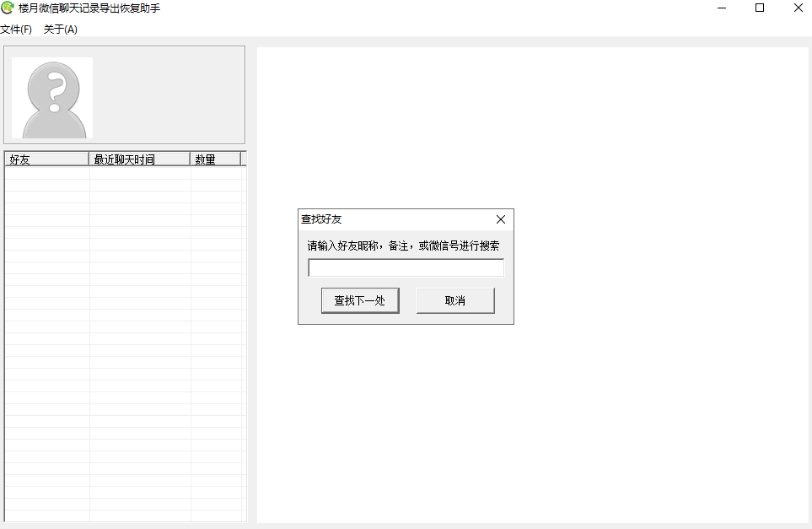Screen dimensions: 812x529
Task: Close the 查找好友 dialog with X
Action: [x=501, y=219]
